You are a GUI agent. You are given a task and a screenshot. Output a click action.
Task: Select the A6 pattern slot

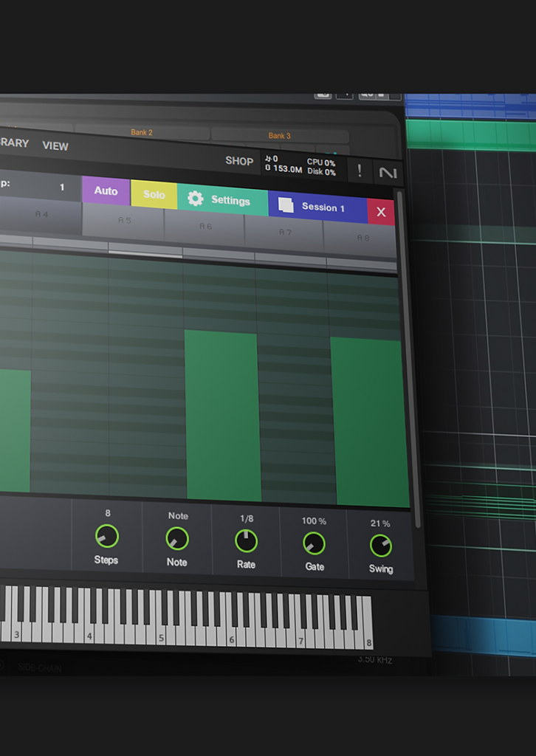pyautogui.click(x=205, y=227)
